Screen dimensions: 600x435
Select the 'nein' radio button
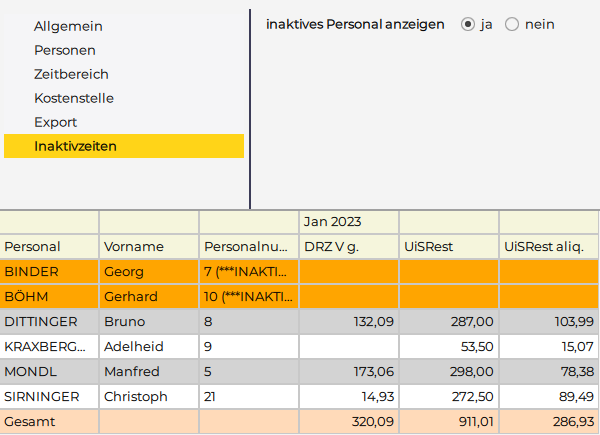(512, 24)
